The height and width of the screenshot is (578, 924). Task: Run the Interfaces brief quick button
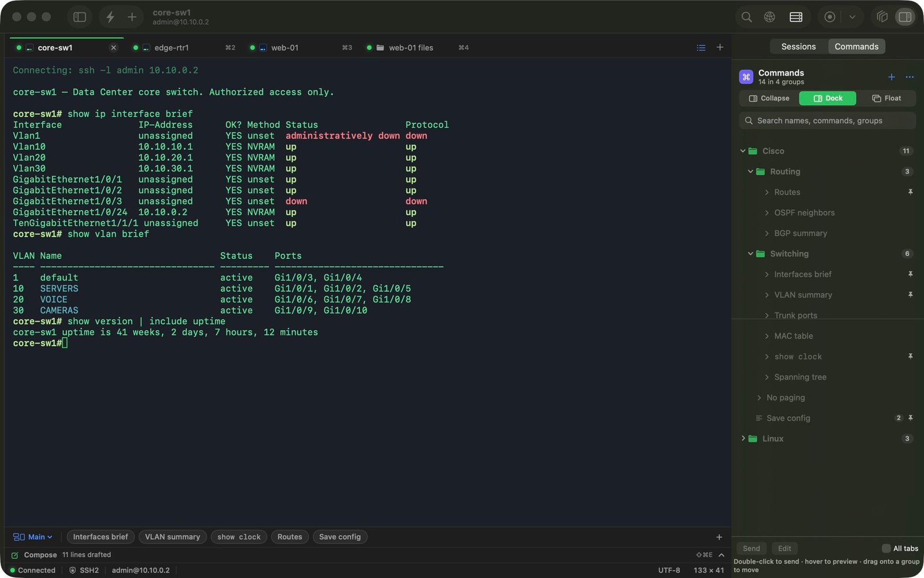click(100, 537)
